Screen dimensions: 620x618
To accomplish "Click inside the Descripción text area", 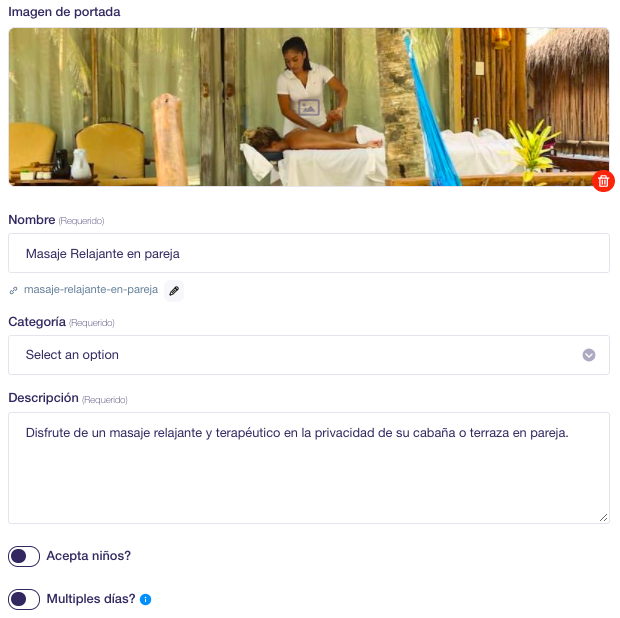I will click(309, 468).
